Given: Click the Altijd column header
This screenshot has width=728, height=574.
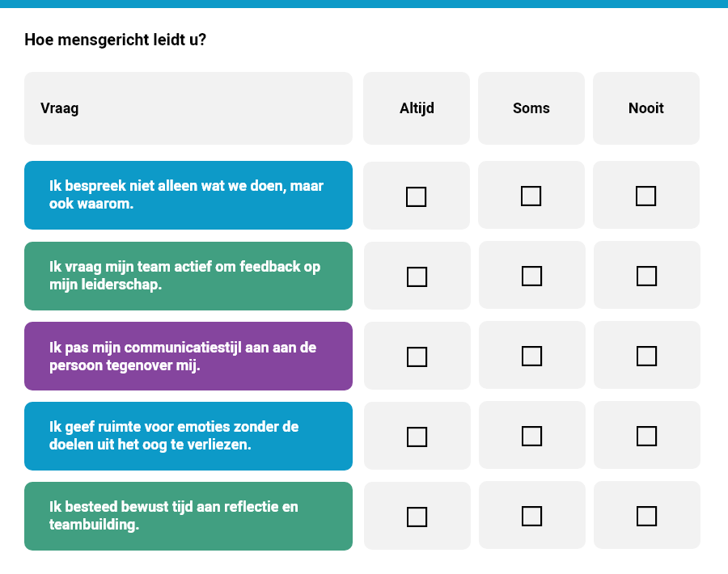Looking at the screenshot, I should [417, 108].
